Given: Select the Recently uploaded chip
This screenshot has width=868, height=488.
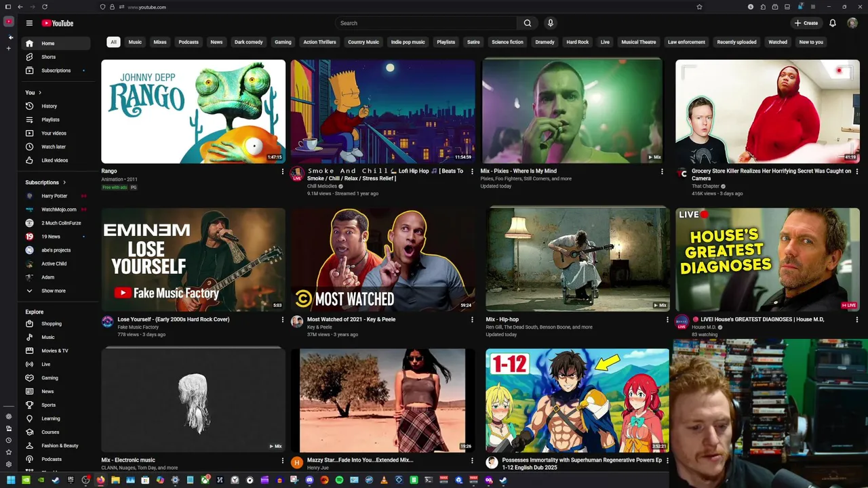Looking at the screenshot, I should (736, 42).
